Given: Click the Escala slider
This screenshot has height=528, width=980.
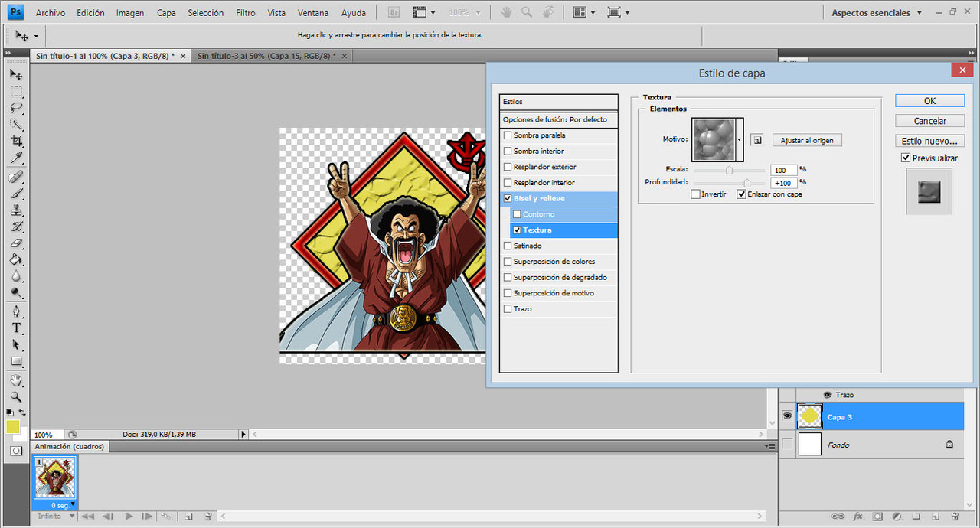Looking at the screenshot, I should pos(729,170).
